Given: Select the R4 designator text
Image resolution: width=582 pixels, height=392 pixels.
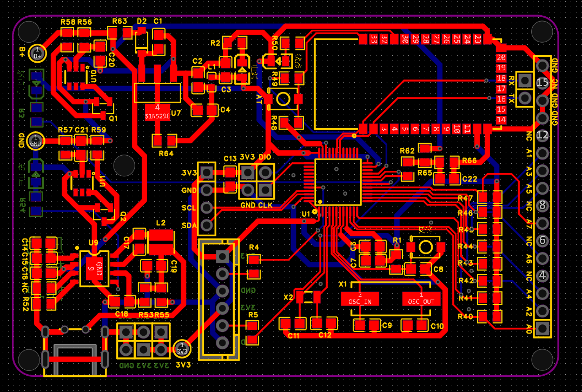Looking at the screenshot, I should pos(254,247).
